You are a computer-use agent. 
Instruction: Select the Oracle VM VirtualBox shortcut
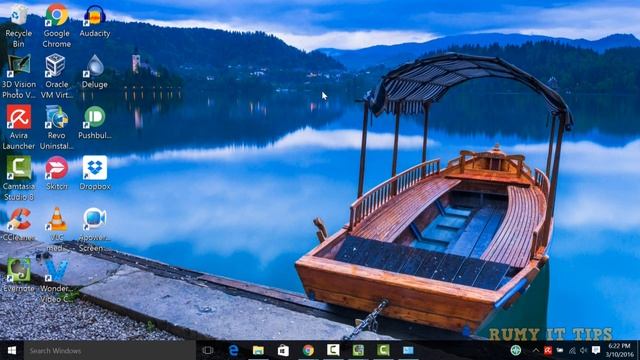coord(56,76)
